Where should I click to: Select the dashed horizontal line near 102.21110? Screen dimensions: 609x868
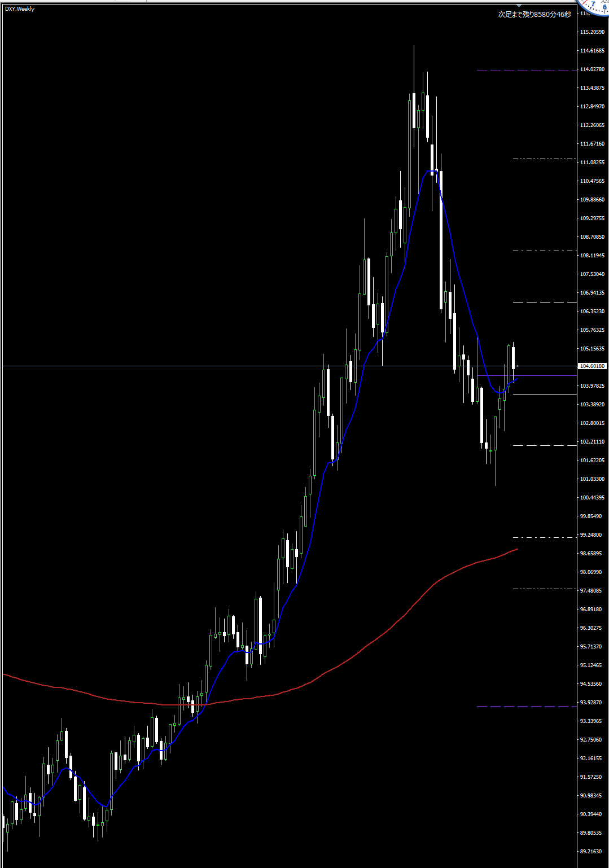(x=545, y=445)
